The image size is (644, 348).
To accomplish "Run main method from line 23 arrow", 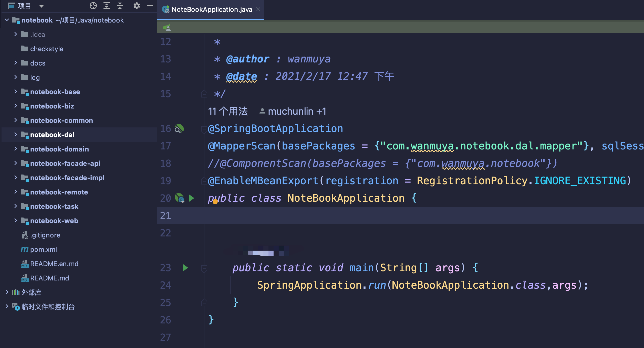I will 185,268.
